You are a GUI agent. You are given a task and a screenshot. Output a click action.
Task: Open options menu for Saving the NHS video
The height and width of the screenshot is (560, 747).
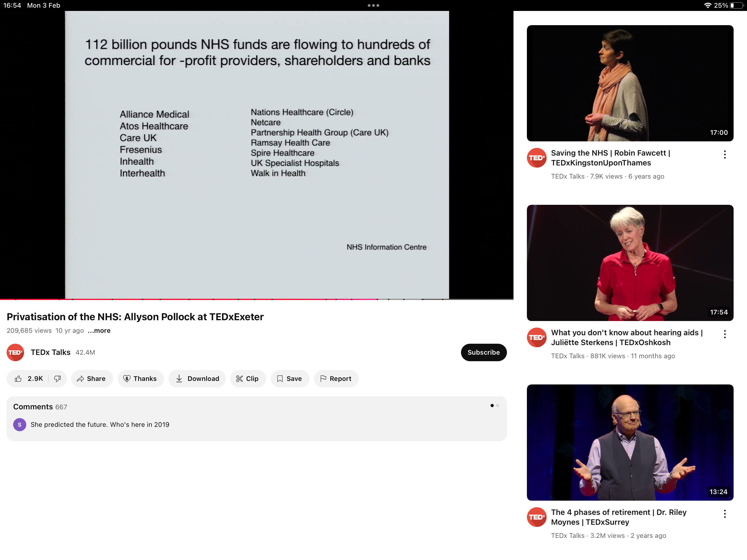pyautogui.click(x=724, y=155)
